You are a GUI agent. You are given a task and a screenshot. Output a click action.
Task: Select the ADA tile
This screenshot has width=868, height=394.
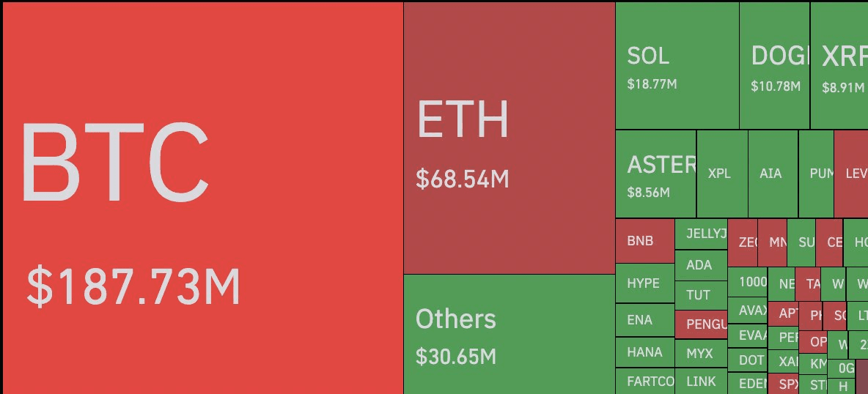click(700, 264)
